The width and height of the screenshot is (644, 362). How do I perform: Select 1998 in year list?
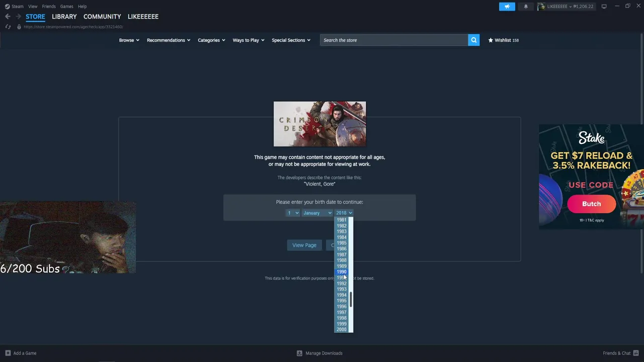(342, 318)
